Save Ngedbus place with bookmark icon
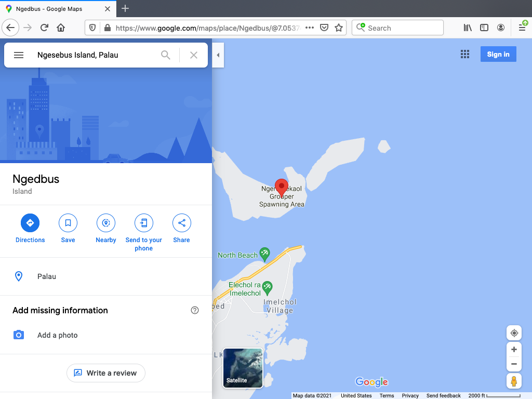 pos(68,223)
